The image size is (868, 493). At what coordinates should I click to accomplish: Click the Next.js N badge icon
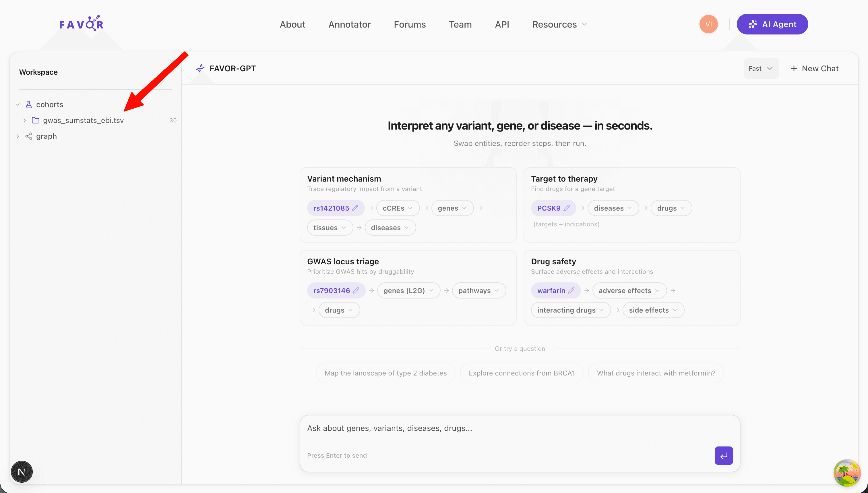pos(22,472)
